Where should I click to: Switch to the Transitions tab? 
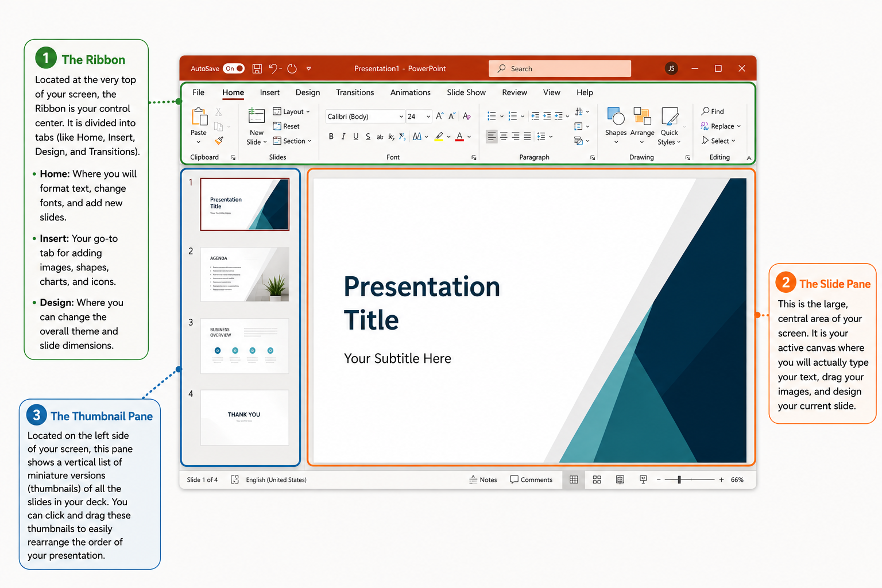(x=355, y=92)
